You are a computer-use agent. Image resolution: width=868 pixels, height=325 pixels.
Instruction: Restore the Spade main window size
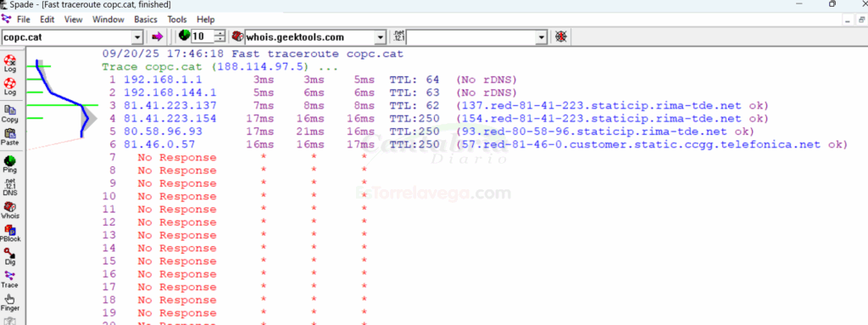(832, 4)
